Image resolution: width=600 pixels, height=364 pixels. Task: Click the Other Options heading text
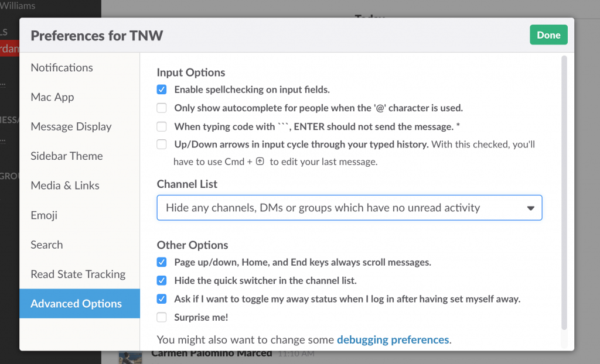coord(192,245)
